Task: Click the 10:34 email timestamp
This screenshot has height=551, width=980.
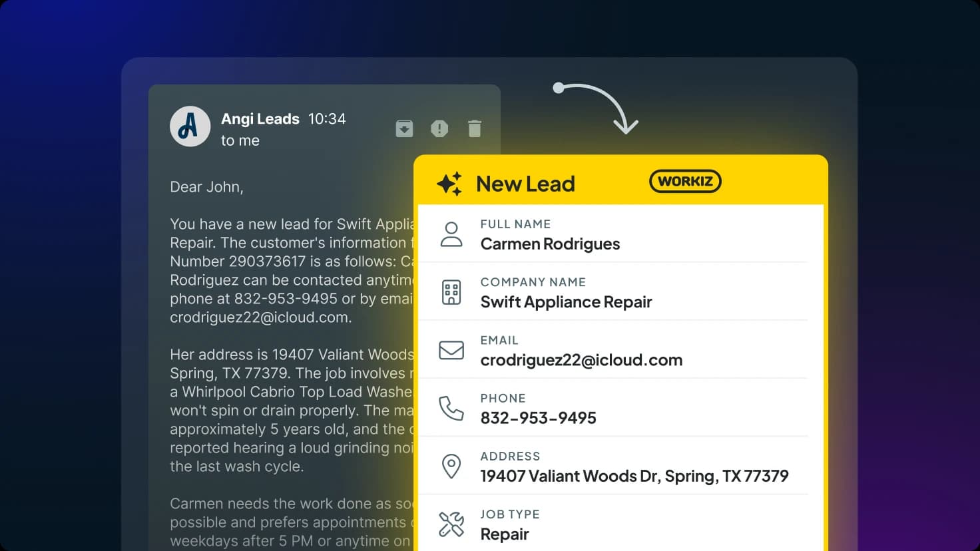Action: click(x=327, y=118)
